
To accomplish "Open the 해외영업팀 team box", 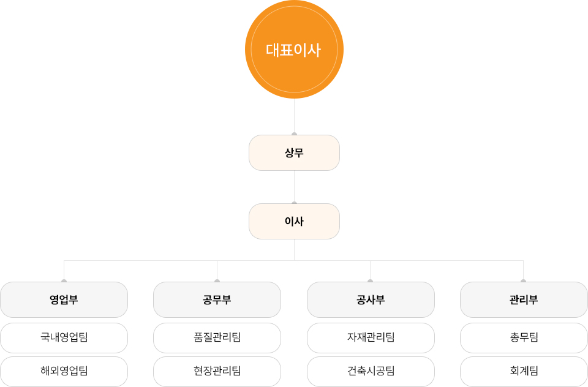I will click(x=64, y=371).
